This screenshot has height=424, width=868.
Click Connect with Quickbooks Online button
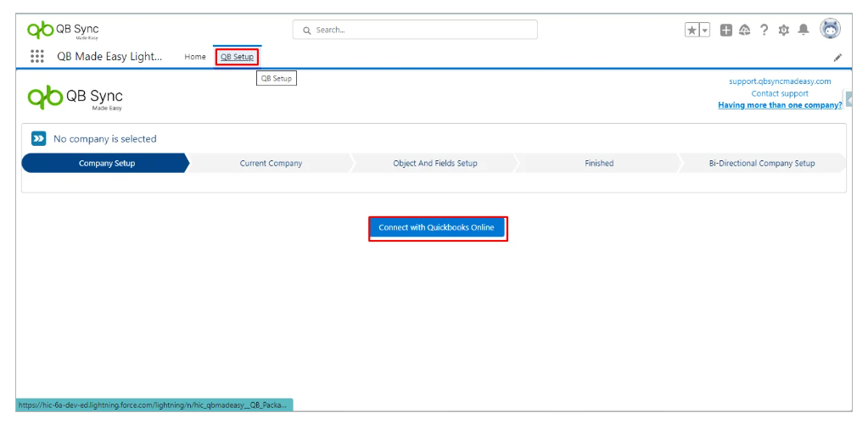[437, 227]
